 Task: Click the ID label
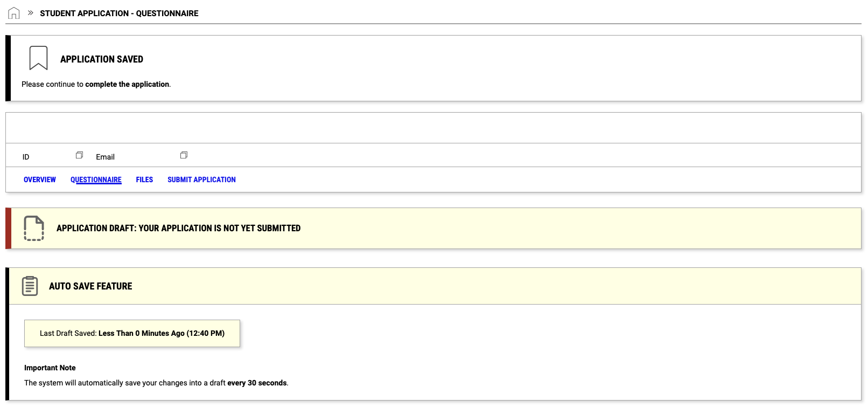point(26,157)
